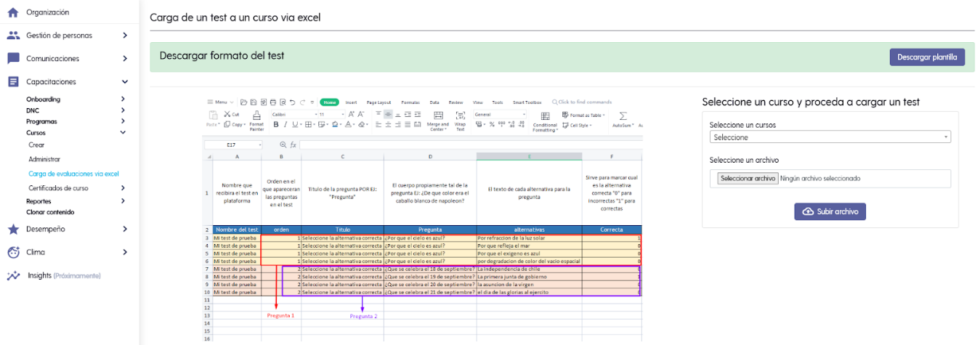Click 'Seleccione un curso y proceda a cargar un test' heading
The width and height of the screenshot is (980, 345).
(811, 102)
